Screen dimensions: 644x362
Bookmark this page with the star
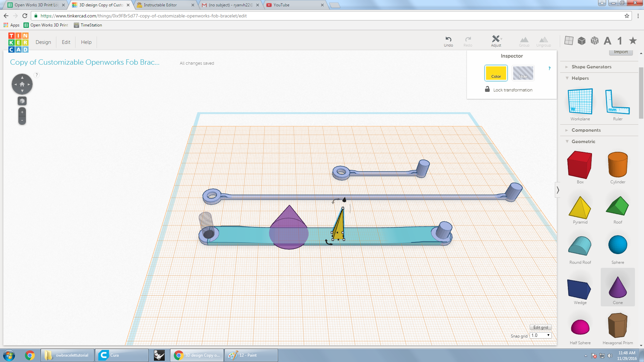[x=627, y=16]
